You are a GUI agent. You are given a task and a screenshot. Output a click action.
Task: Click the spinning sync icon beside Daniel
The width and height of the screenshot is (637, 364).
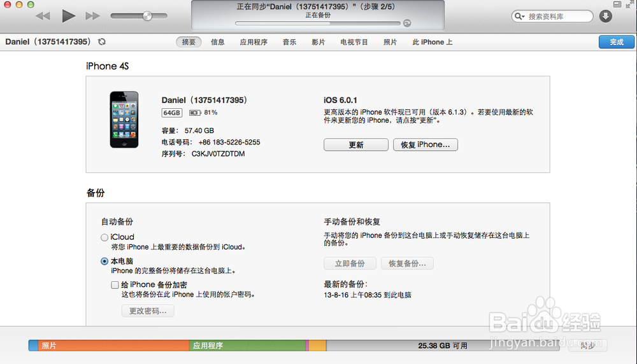(x=102, y=41)
